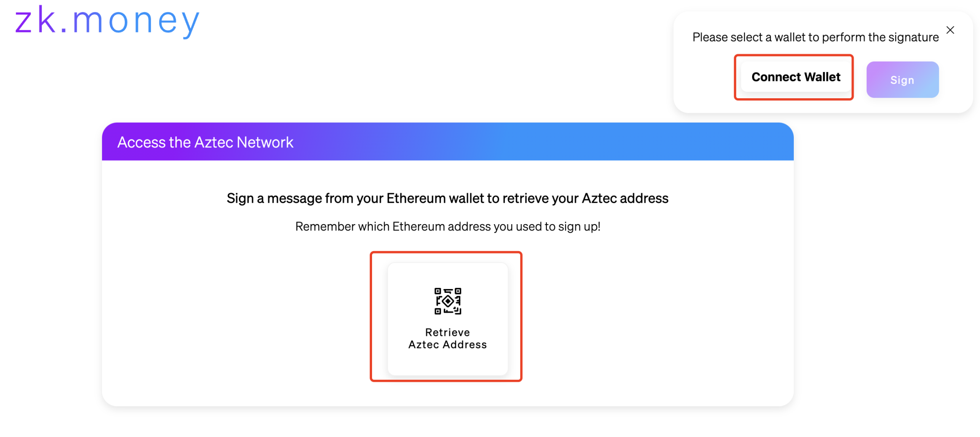Click the word "Retrieve" on the card
Viewport: 980px width, 437px height.
(447, 332)
